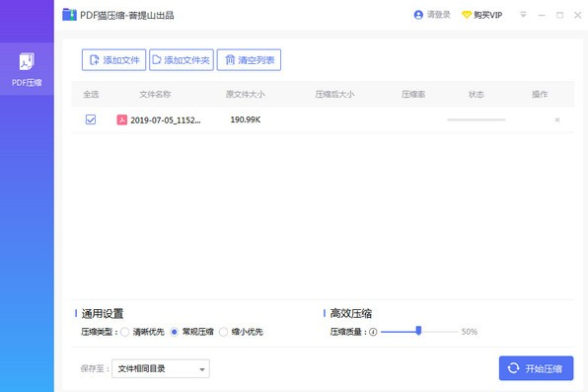Click the 全选 column header
Viewport: 588px width, 392px height.
(x=91, y=94)
